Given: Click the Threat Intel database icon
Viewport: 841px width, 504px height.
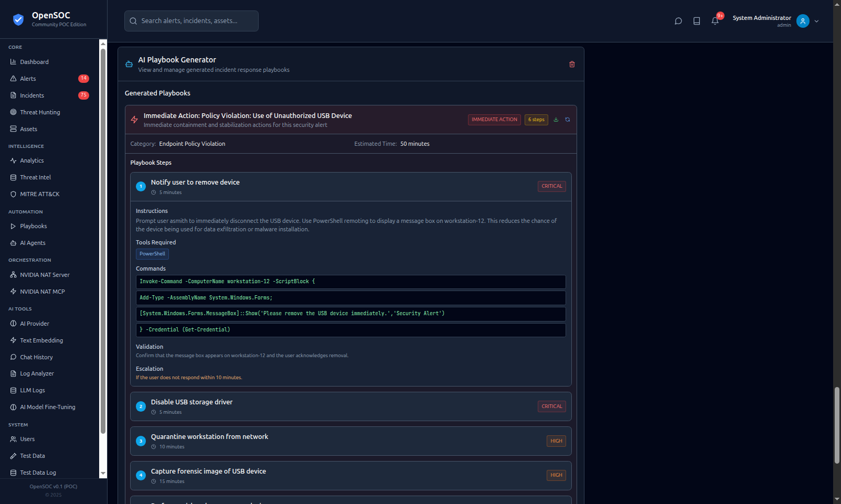Looking at the screenshot, I should [x=13, y=177].
